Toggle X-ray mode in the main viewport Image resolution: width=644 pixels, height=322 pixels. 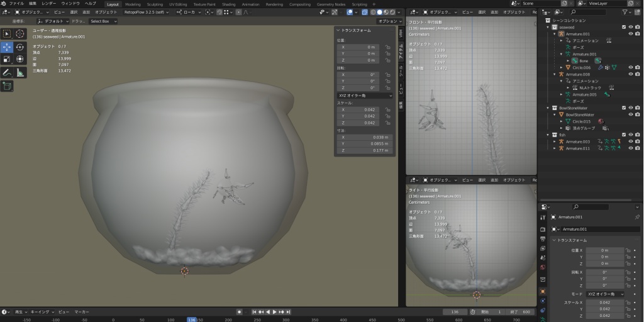[365, 13]
